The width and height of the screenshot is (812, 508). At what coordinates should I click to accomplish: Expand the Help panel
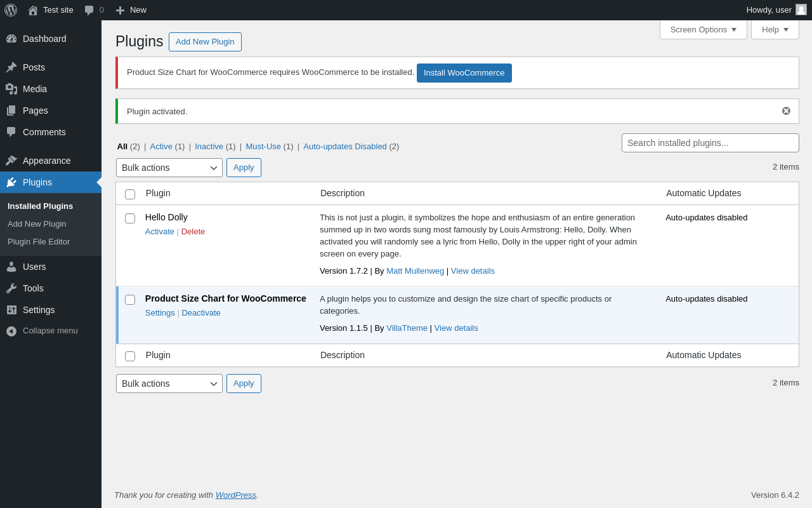[775, 29]
